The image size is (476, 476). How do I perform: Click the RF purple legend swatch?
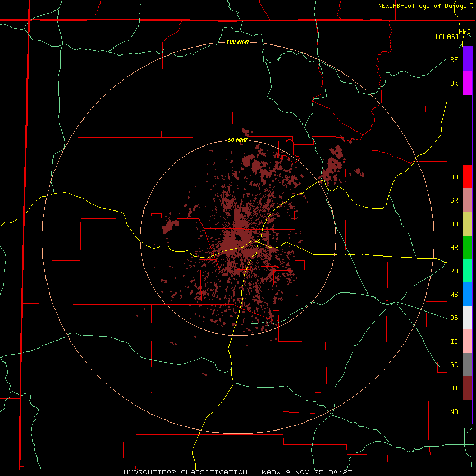tap(467, 59)
